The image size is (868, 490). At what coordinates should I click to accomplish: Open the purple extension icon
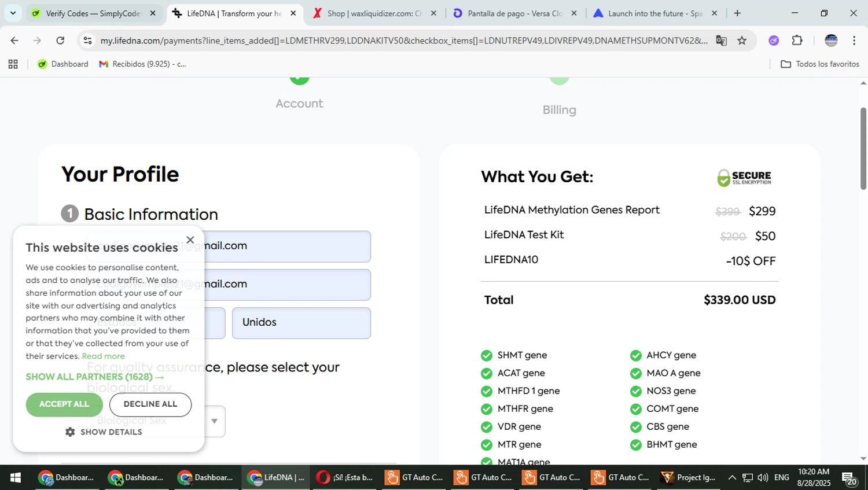[774, 40]
